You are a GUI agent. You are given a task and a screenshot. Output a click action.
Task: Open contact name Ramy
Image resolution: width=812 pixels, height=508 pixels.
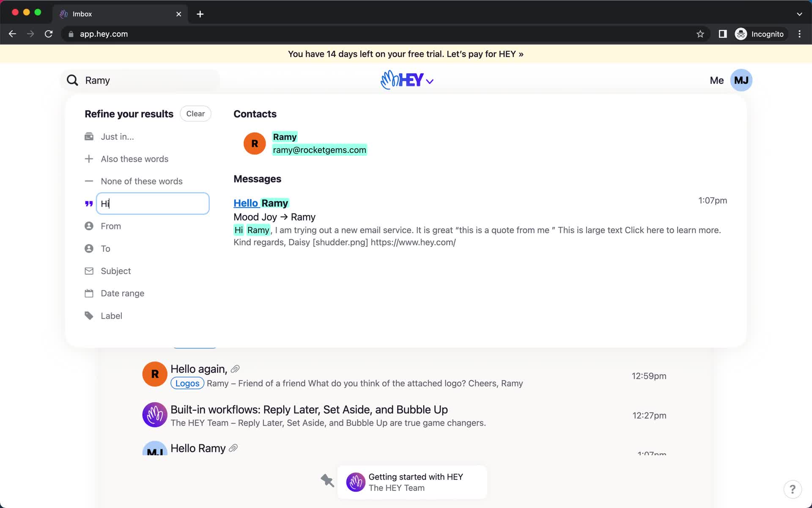coord(285,137)
